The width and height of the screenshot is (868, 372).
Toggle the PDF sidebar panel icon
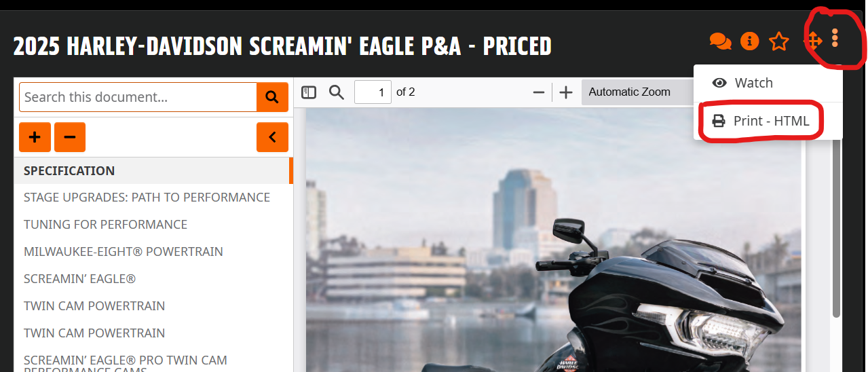point(309,92)
